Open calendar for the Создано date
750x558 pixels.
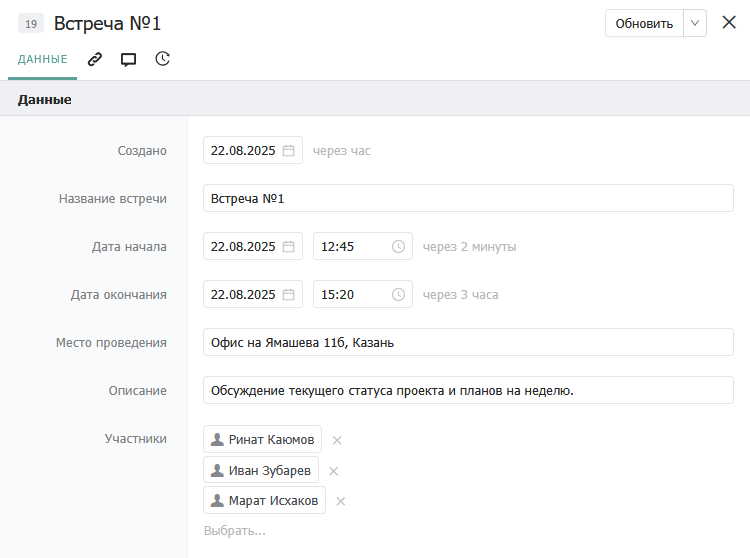click(x=289, y=151)
